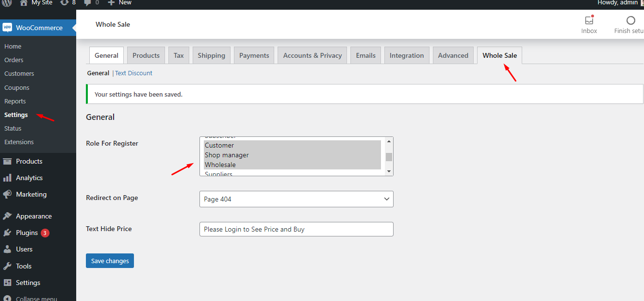Image resolution: width=644 pixels, height=301 pixels.
Task: Go to WooCommerce Home
Action: click(13, 47)
